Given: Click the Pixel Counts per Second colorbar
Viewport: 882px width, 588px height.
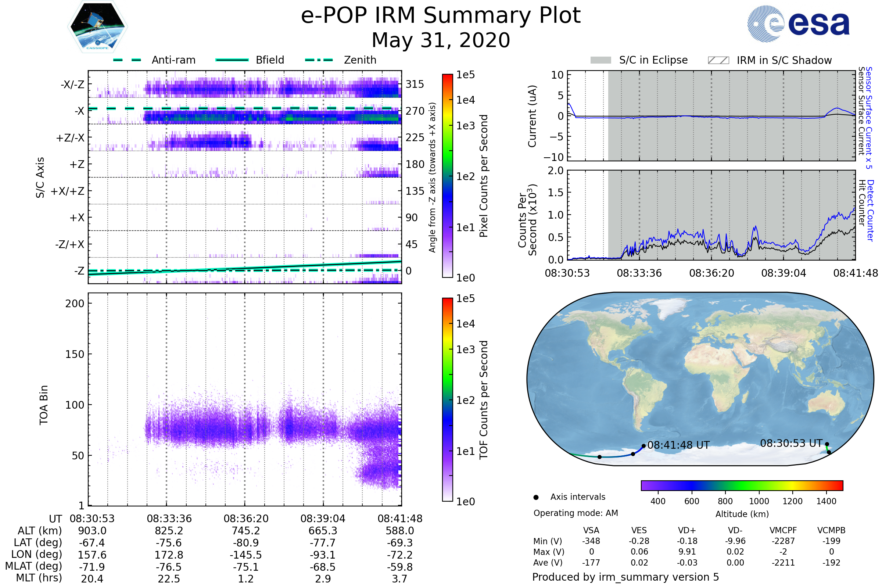Looking at the screenshot, I should 447,176.
